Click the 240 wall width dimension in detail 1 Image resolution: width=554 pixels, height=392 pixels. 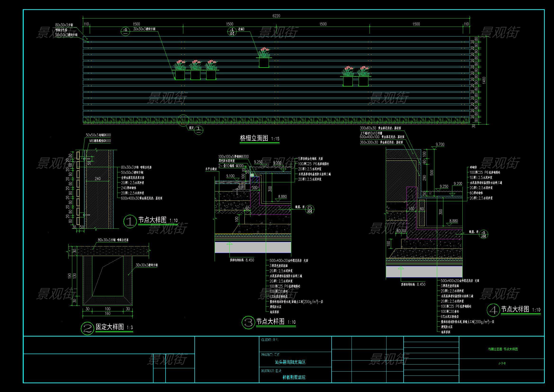coord(98,179)
